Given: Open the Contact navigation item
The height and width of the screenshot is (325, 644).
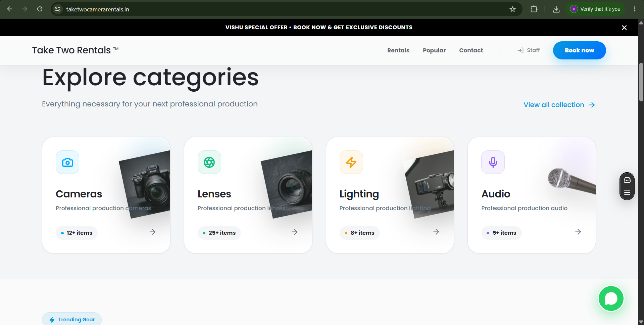Looking at the screenshot, I should click(x=471, y=50).
